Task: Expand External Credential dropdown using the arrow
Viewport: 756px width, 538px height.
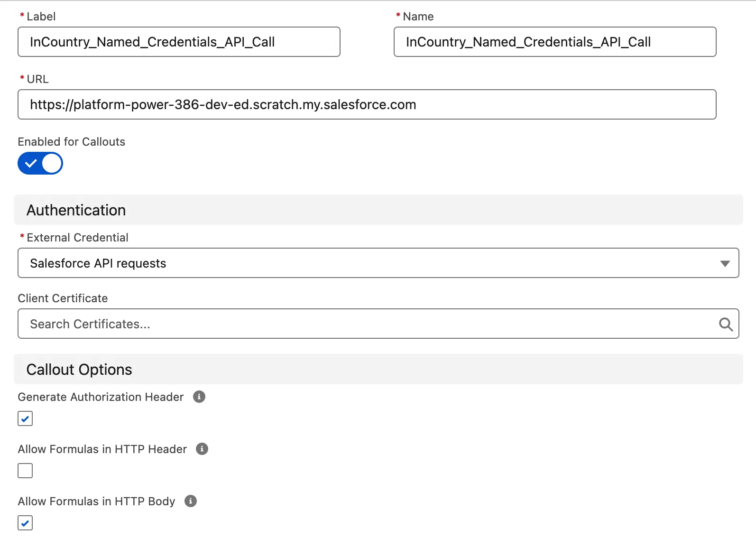Action: tap(725, 263)
